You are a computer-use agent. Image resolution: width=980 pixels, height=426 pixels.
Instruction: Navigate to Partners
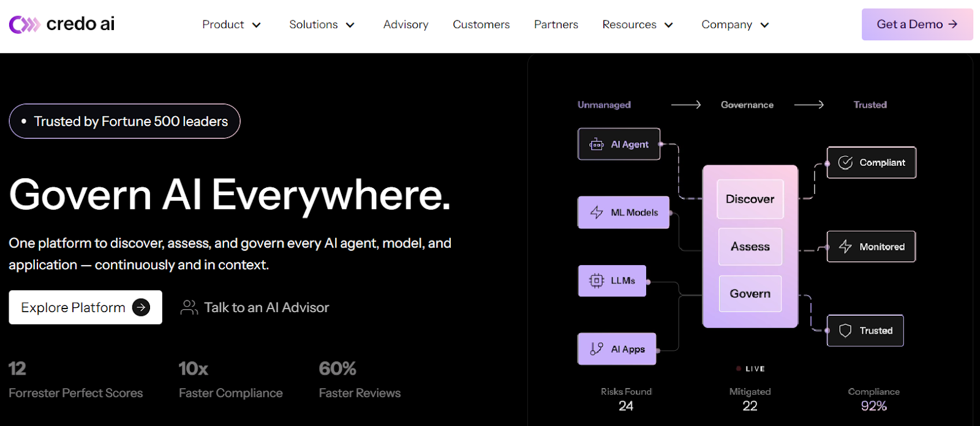tap(556, 24)
